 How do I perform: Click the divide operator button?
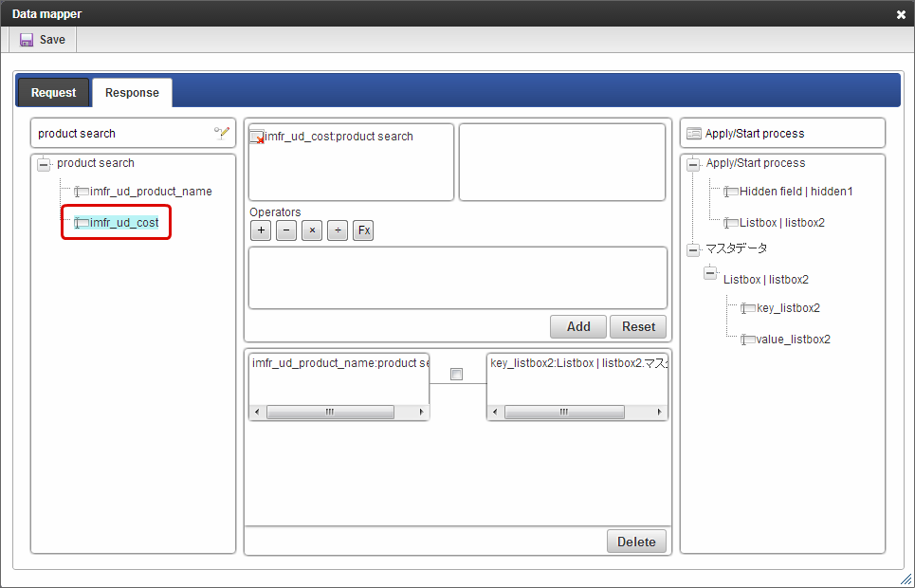tap(338, 230)
